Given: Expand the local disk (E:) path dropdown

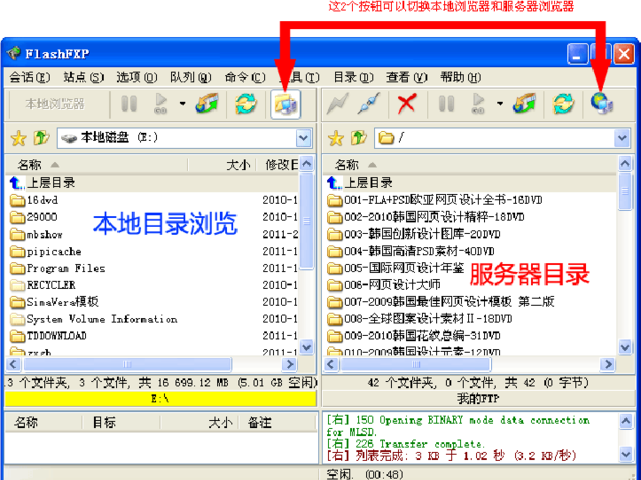Looking at the screenshot, I should click(303, 138).
